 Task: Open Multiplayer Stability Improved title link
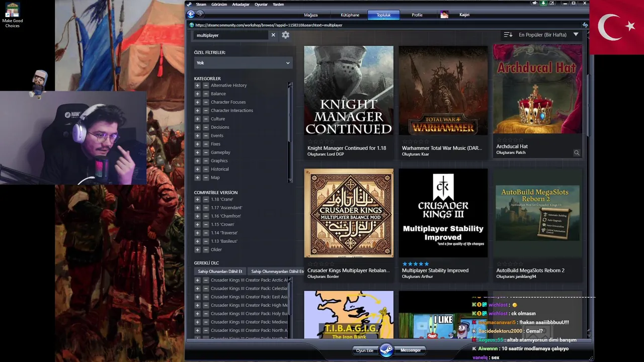435,270
